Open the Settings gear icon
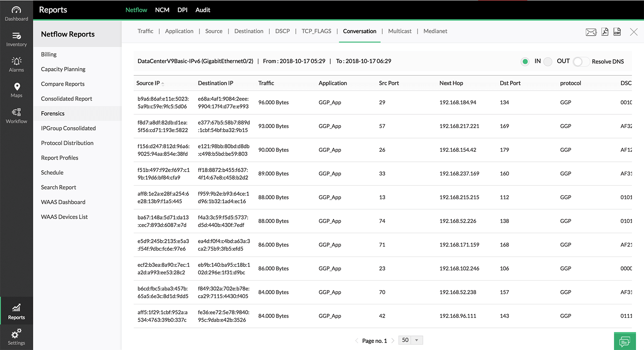Image resolution: width=644 pixels, height=350 pixels. click(16, 333)
